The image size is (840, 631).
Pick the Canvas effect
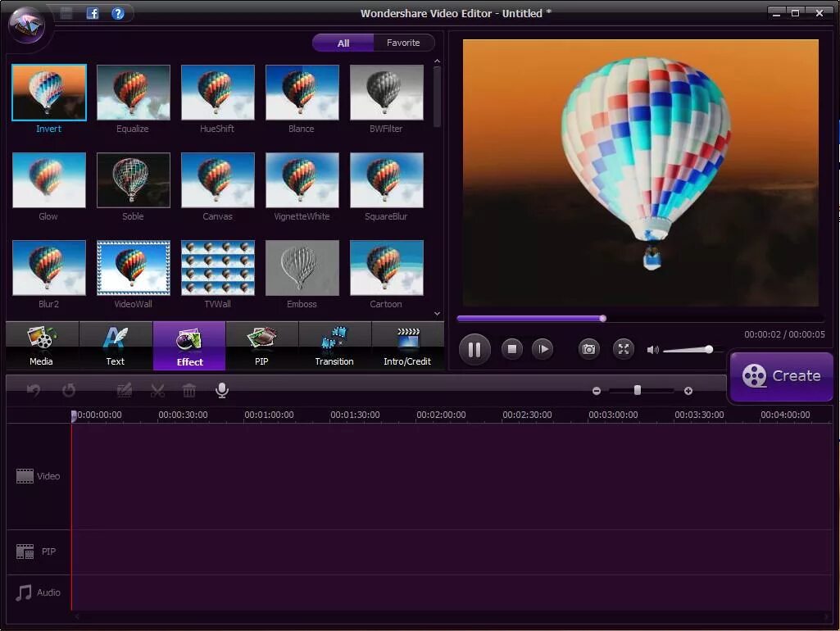(x=217, y=180)
